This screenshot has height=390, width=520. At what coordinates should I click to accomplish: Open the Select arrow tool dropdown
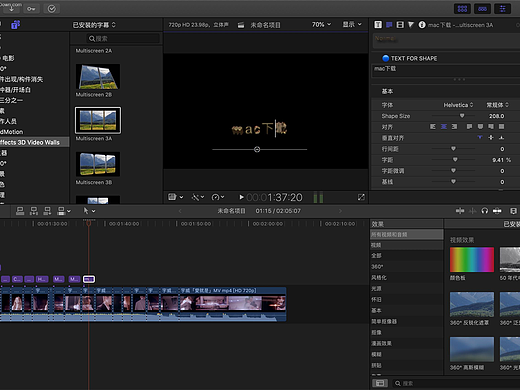coord(89,211)
